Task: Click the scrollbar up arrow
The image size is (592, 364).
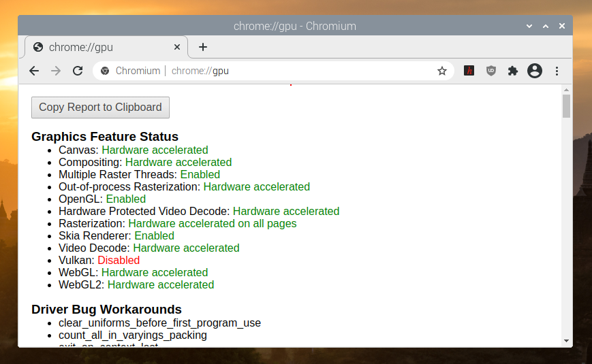Action: tap(566, 90)
